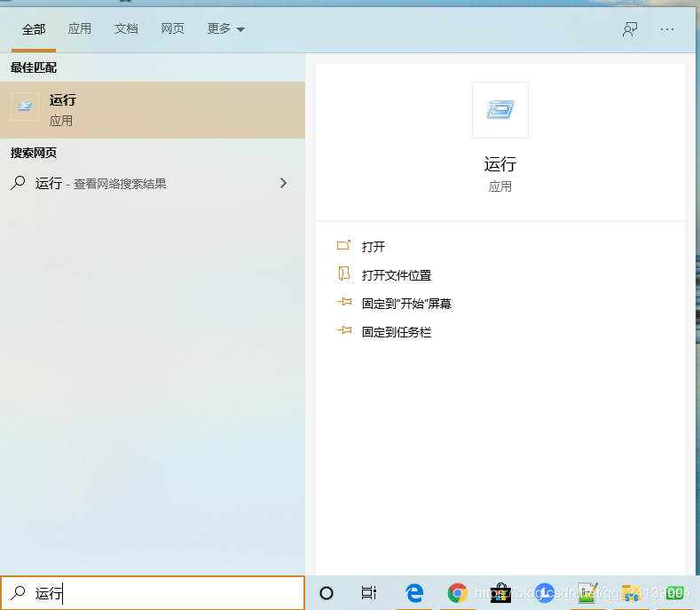Click the 最佳匹配 section heading
Screen dimensions: 700x610
pyautogui.click(x=34, y=68)
